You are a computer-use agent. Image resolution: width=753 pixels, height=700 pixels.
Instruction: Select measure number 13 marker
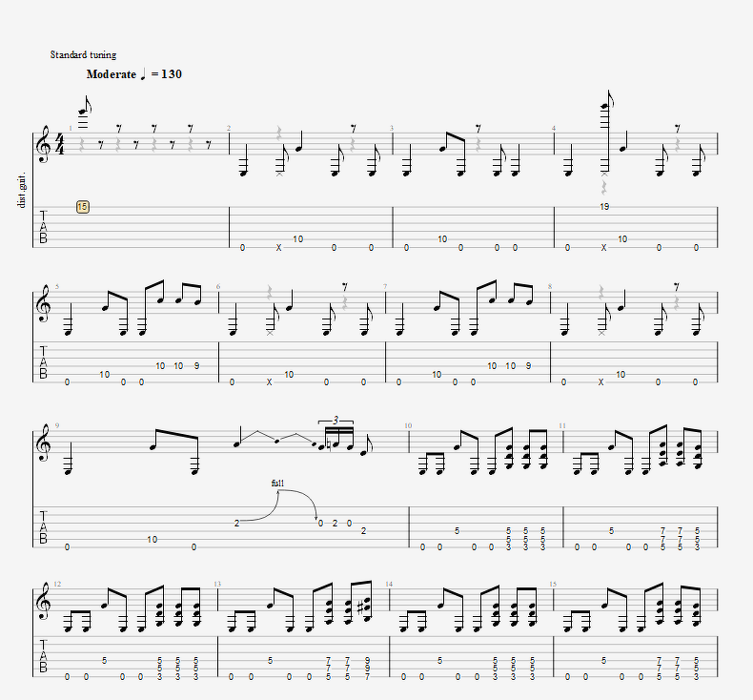[x=217, y=584]
